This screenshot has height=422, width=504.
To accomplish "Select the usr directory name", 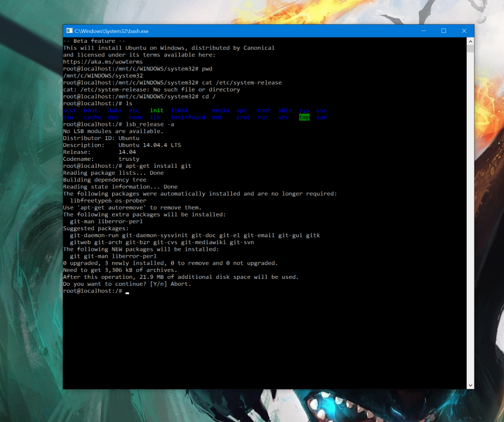I will point(321,110).
